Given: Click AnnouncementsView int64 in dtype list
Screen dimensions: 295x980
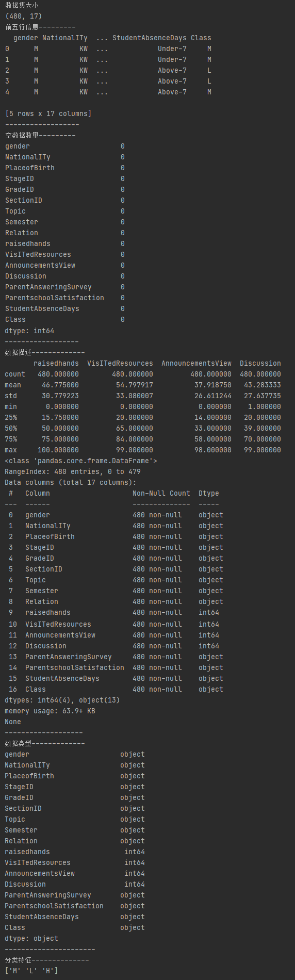Looking at the screenshot, I should 75,874.
